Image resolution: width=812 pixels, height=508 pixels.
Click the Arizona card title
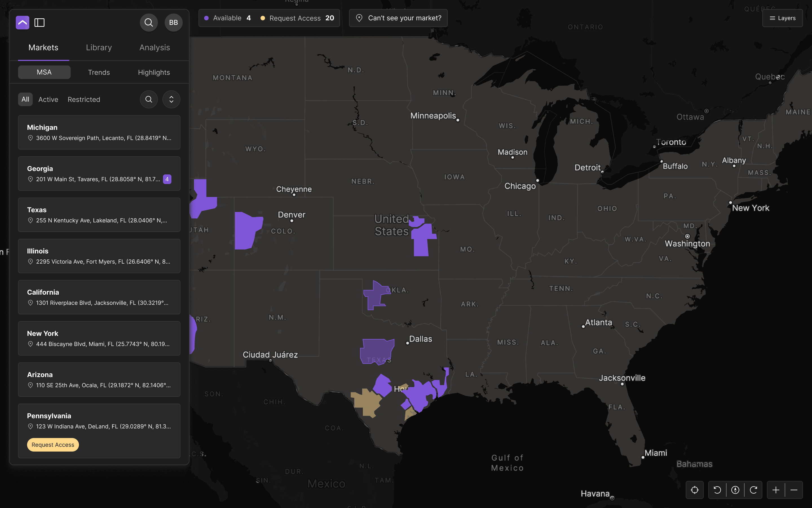[40, 375]
